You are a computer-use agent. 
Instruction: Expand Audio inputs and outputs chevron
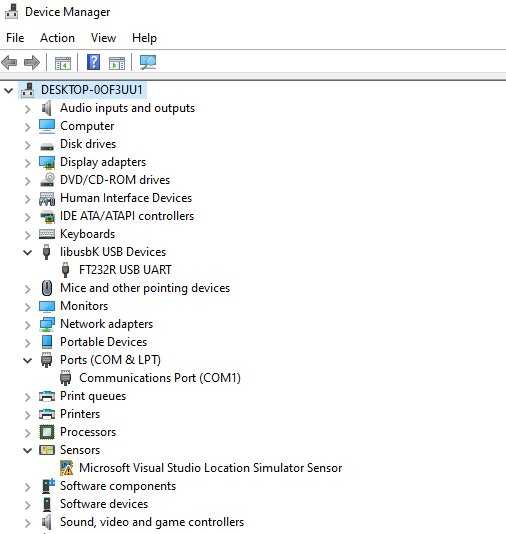point(28,109)
